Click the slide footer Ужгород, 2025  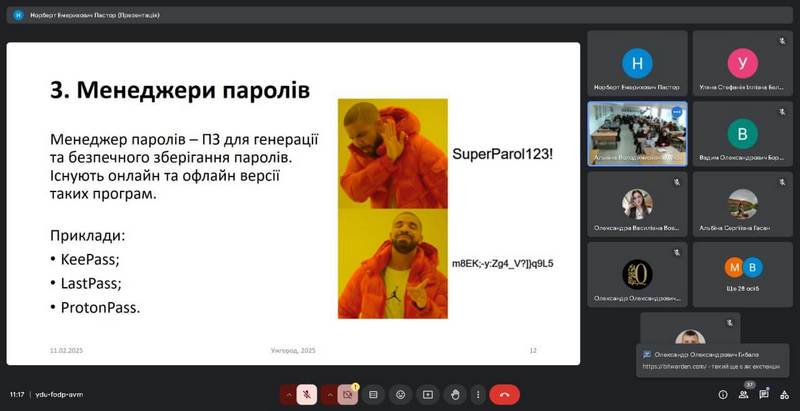click(x=293, y=351)
